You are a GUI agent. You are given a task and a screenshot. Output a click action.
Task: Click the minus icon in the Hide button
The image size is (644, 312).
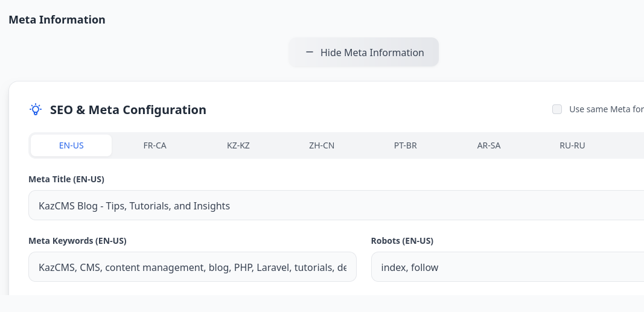coord(310,53)
